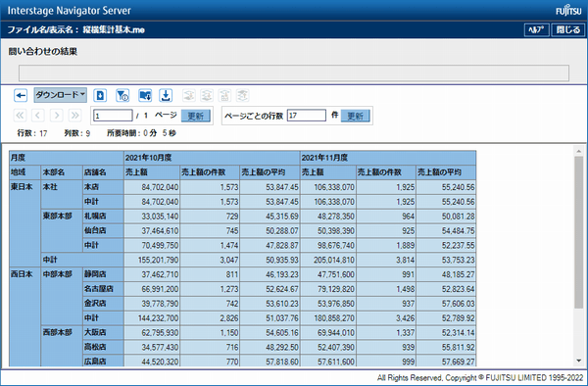Click the first greyed-out drill icon
The width and height of the screenshot is (588, 386).
(x=189, y=96)
